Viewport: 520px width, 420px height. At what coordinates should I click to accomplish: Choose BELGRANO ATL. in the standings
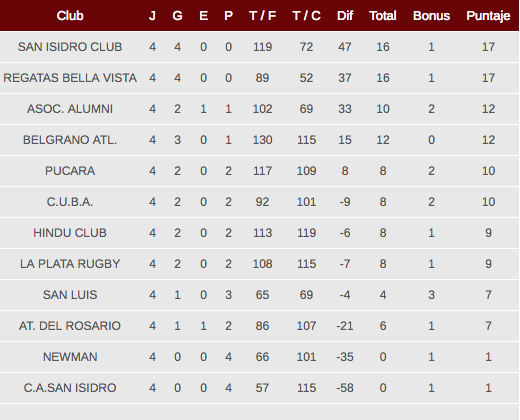tap(70, 140)
